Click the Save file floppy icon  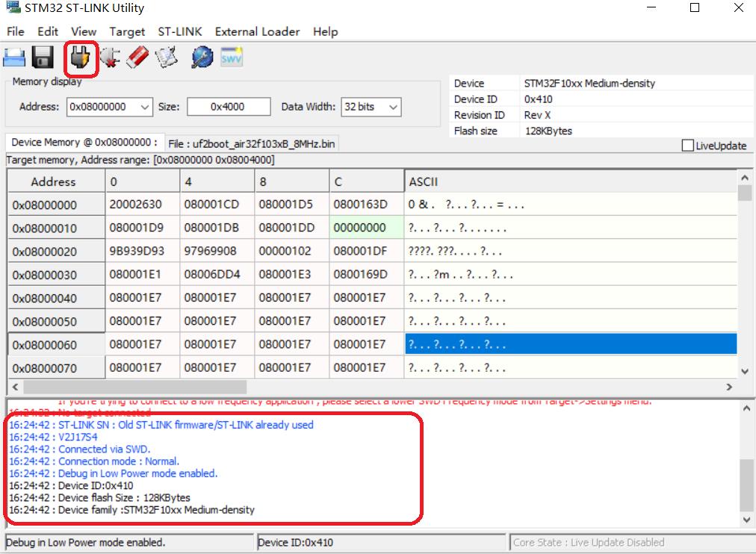[43, 58]
